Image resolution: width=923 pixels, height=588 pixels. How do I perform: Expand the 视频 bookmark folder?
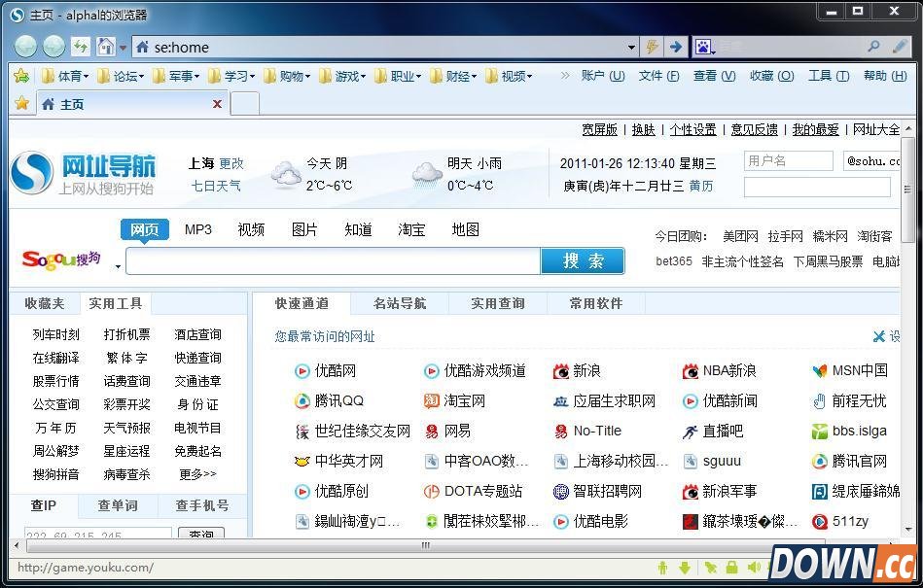pos(509,76)
